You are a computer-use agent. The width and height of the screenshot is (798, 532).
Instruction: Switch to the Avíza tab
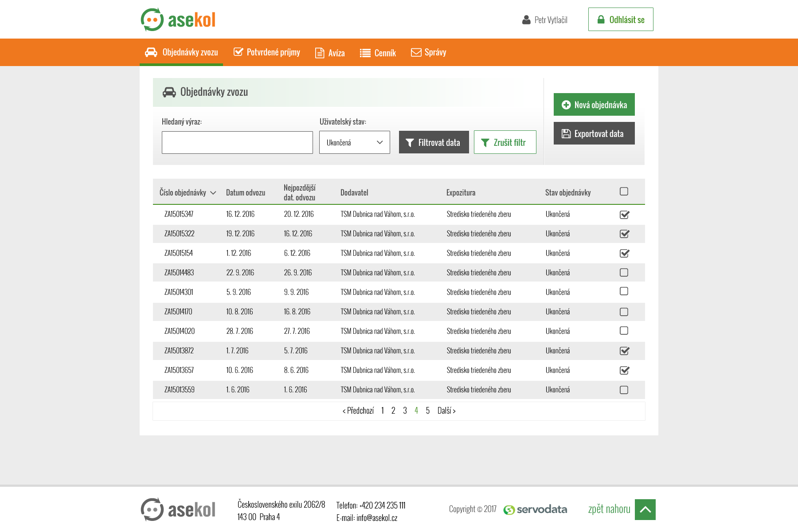coord(330,53)
